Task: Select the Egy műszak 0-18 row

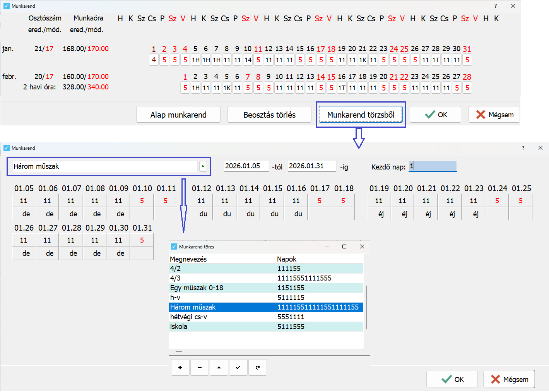Action: pos(222,288)
